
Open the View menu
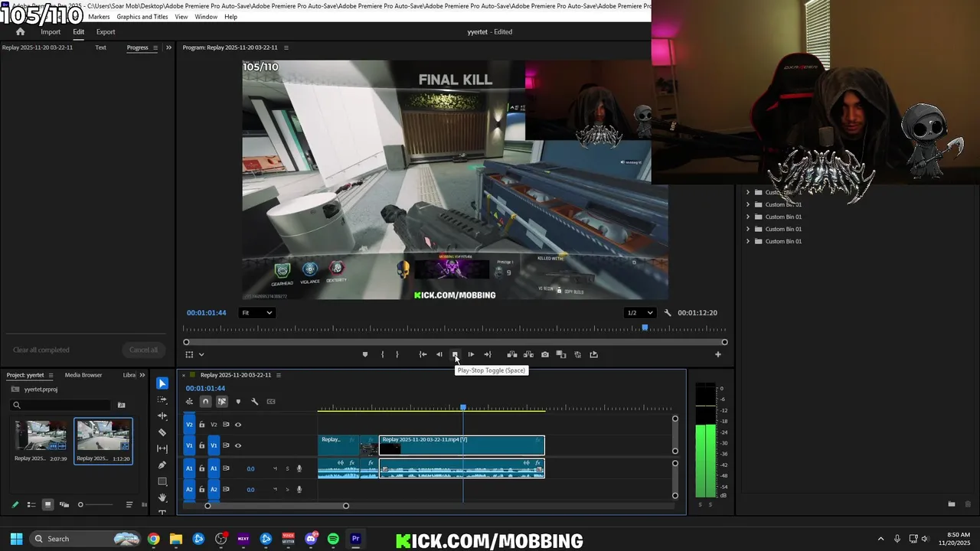point(181,17)
